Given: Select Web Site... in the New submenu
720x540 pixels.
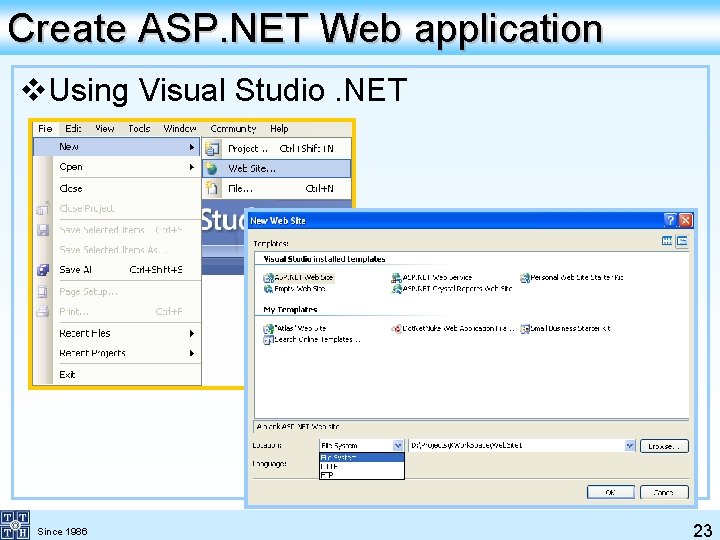Looking at the screenshot, I should 276,169.
